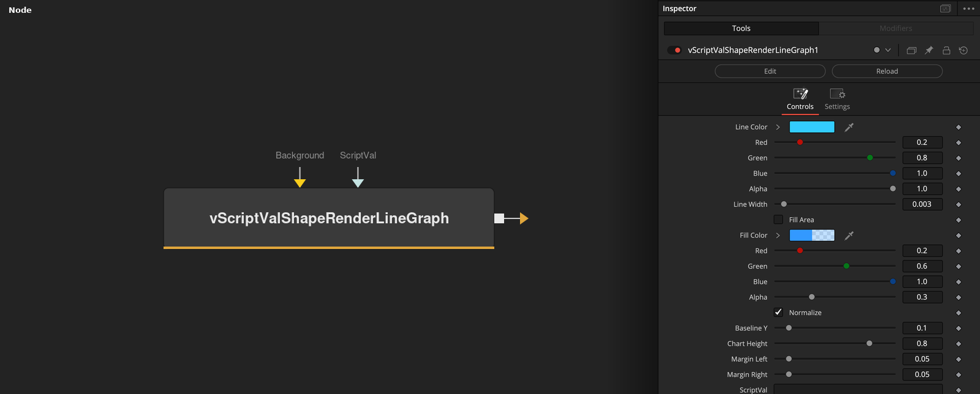Add keyframe for Margin Right
The width and height of the screenshot is (980, 394).
tap(959, 375)
